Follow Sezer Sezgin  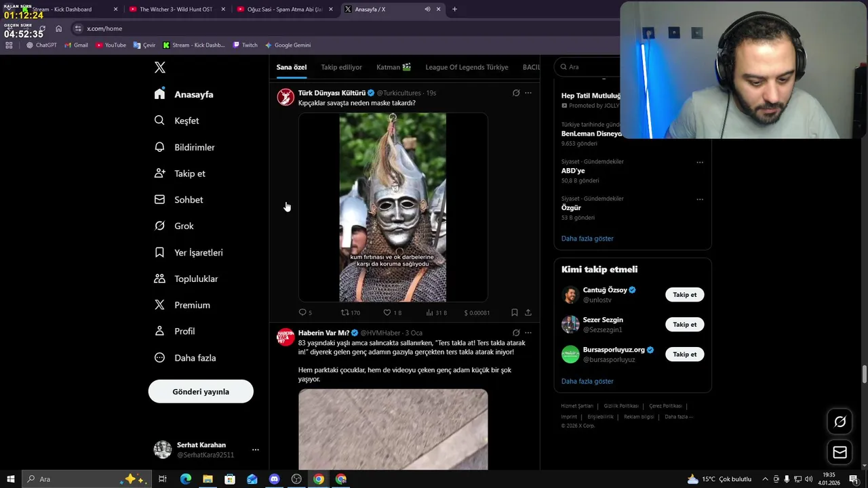pyautogui.click(x=684, y=325)
